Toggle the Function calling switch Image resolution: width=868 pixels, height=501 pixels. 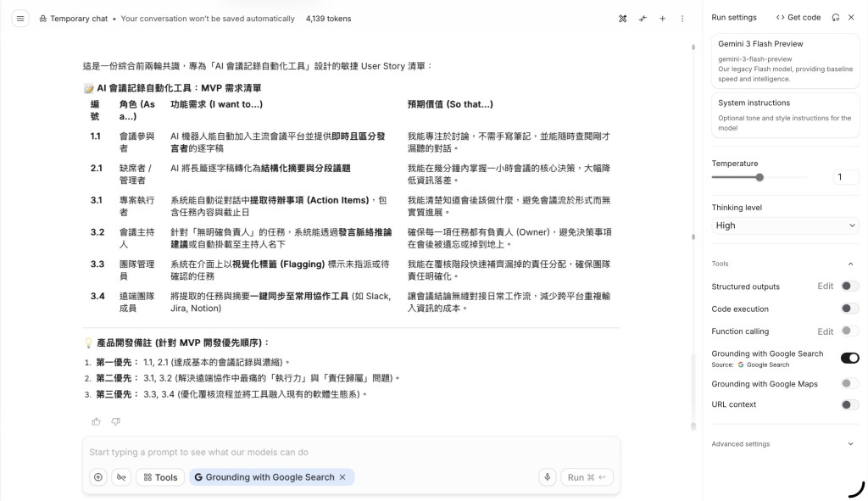coord(849,331)
